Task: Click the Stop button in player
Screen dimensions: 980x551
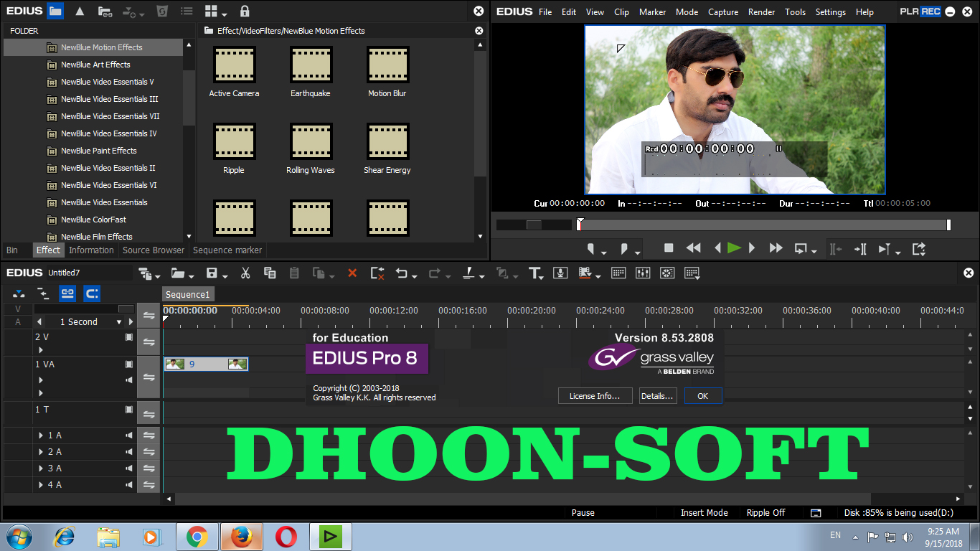Action: pos(669,248)
